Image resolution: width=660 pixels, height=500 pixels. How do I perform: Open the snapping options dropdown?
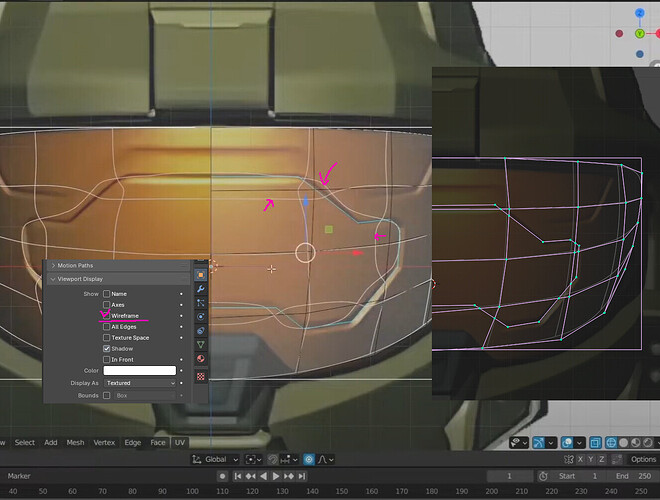click(290, 459)
